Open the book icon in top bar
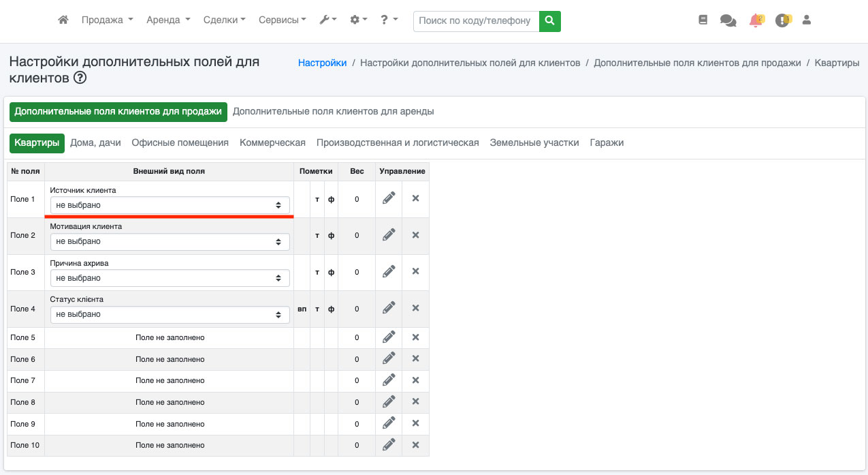Viewport: 868px width, 475px height. point(703,20)
